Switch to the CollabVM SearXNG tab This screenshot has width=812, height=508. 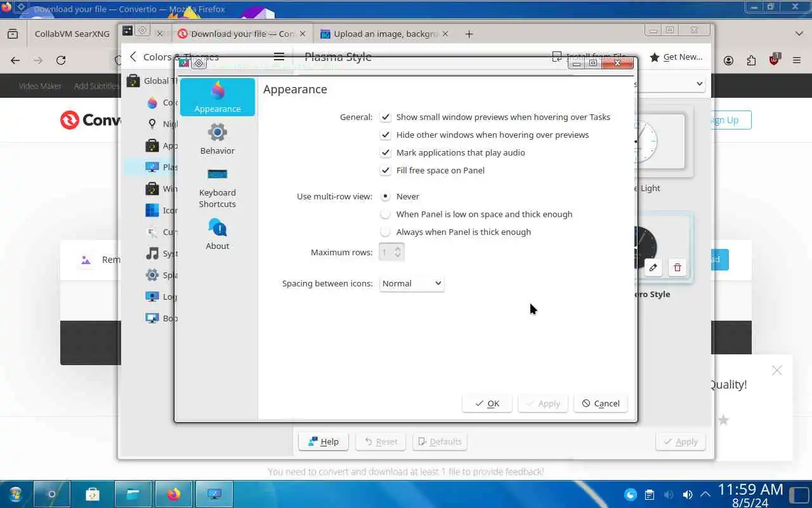pos(72,34)
